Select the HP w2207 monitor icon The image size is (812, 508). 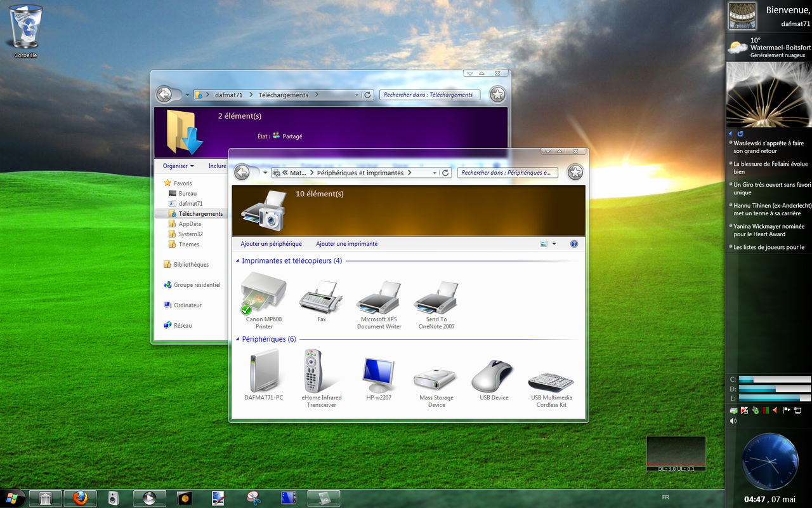(x=379, y=378)
